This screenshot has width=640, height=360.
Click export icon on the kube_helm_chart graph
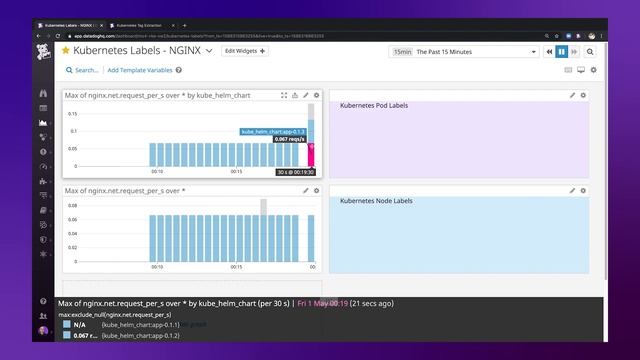tap(295, 95)
